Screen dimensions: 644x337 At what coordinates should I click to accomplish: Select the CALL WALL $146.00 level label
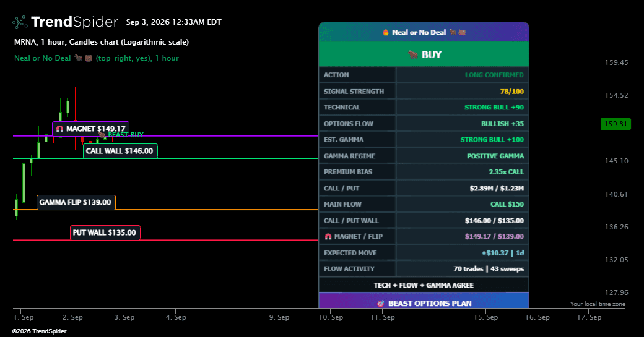click(120, 151)
